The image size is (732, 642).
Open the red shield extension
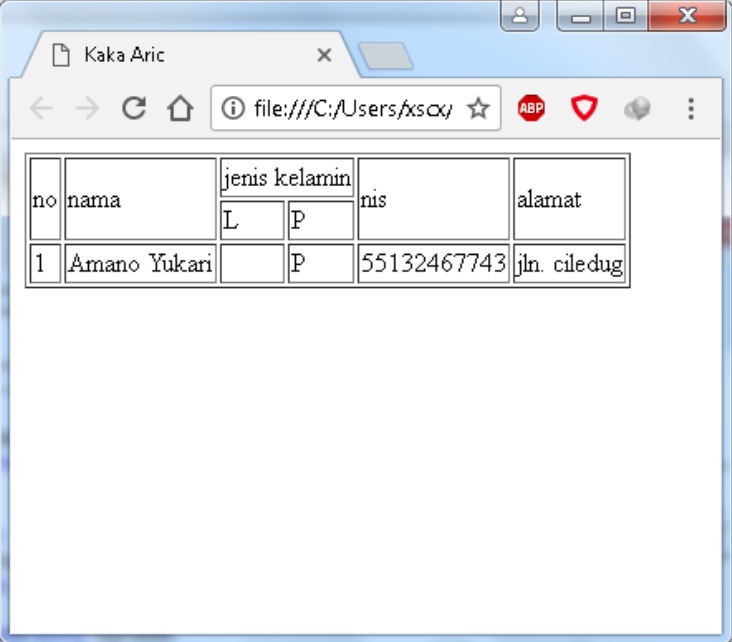pos(584,108)
